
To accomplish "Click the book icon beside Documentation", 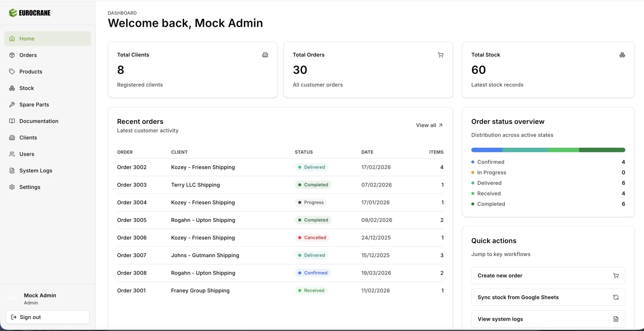I will pos(12,121).
